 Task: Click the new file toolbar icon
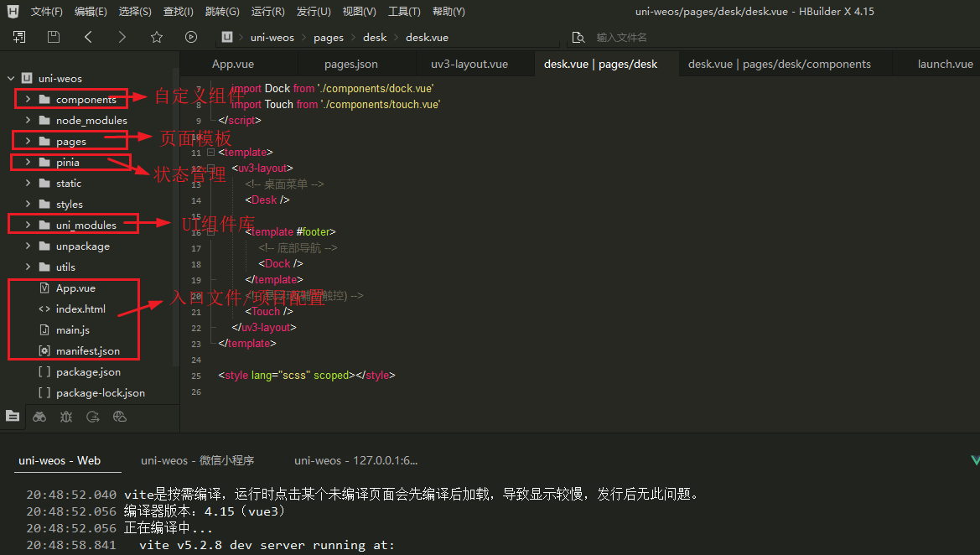[x=19, y=37]
